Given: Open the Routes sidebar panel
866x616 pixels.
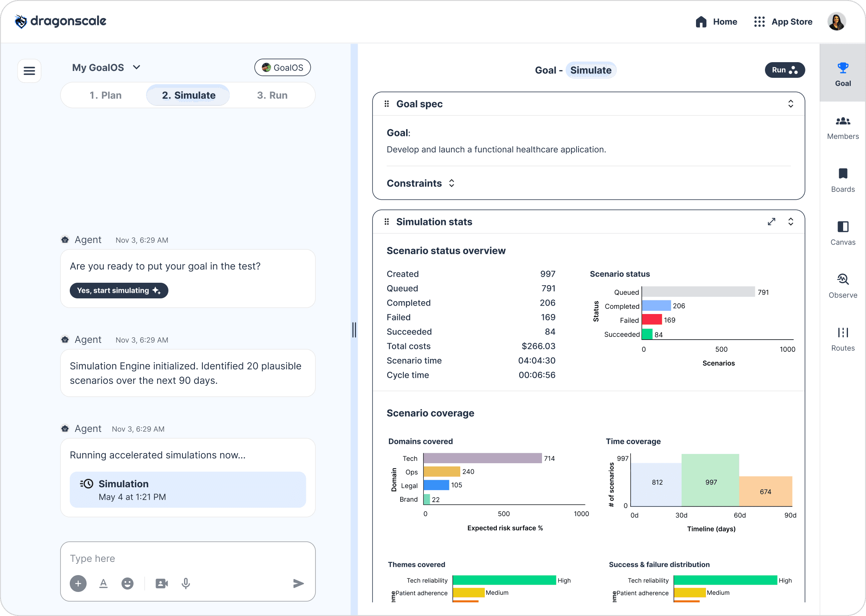Looking at the screenshot, I should click(842, 339).
